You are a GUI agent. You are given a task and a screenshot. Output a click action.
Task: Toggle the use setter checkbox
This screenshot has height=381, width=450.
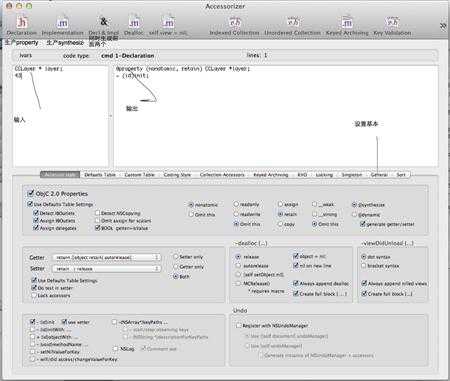point(64,322)
